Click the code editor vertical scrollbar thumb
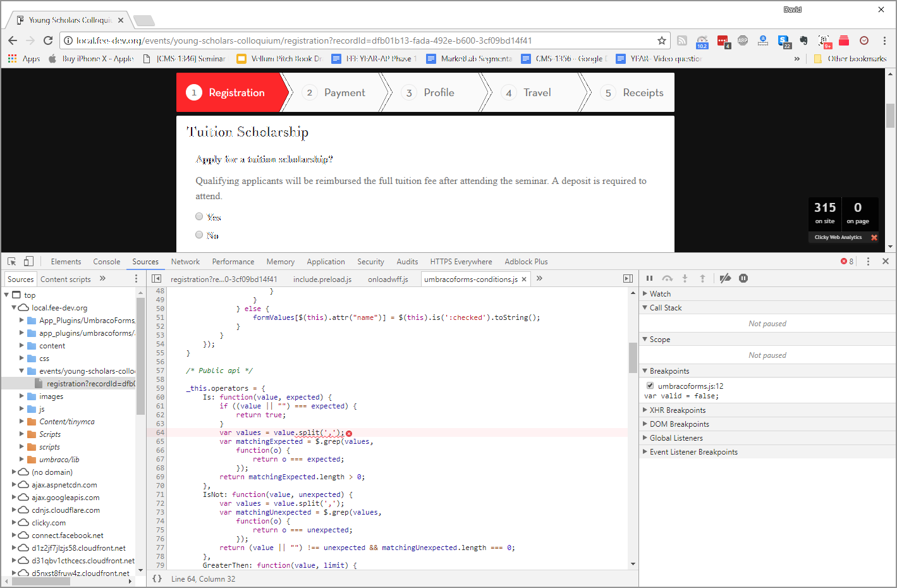Screen dimensions: 897x588 [x=633, y=358]
